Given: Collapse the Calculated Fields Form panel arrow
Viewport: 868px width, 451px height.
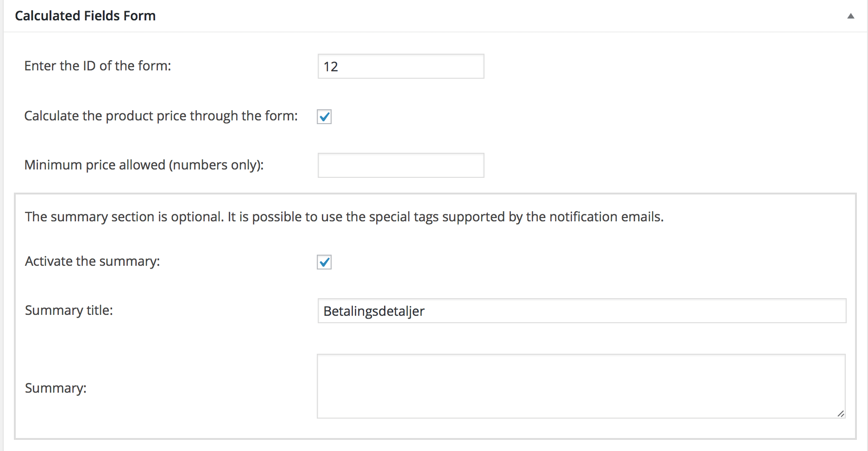Looking at the screenshot, I should click(x=850, y=16).
